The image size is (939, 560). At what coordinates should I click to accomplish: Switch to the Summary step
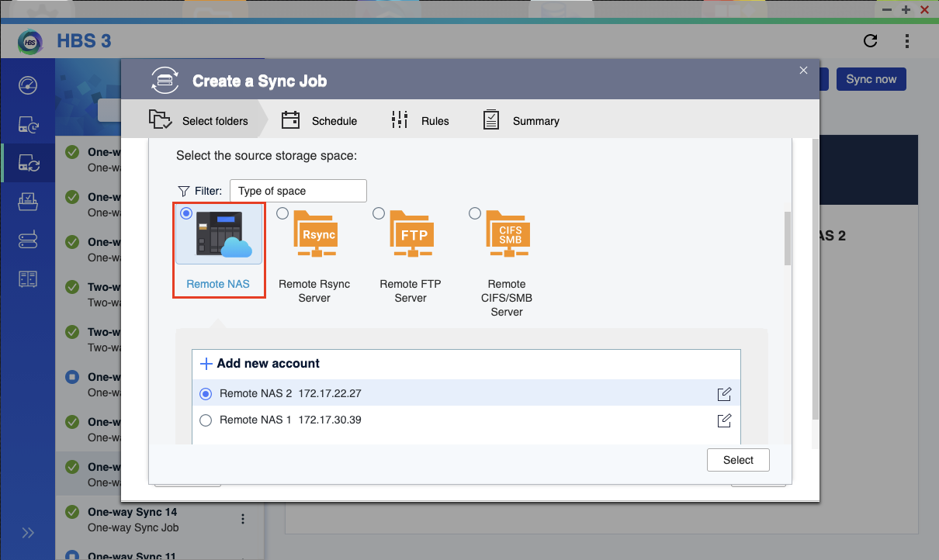(521, 120)
